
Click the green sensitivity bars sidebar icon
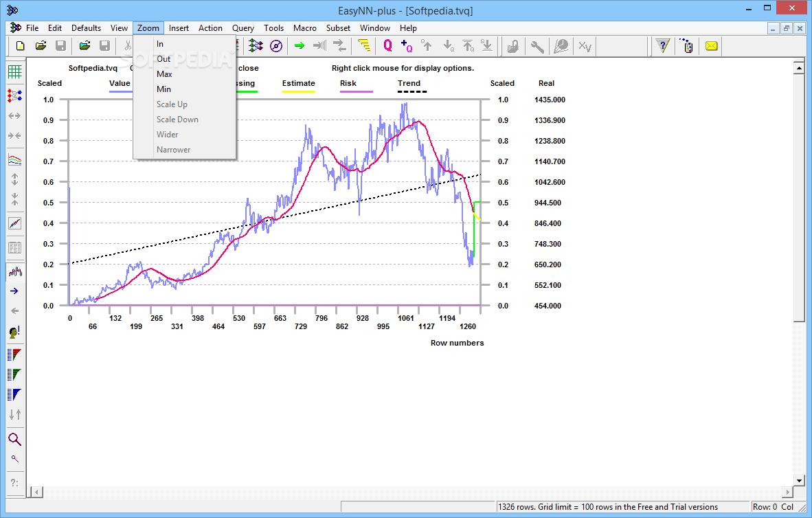pyautogui.click(x=14, y=374)
